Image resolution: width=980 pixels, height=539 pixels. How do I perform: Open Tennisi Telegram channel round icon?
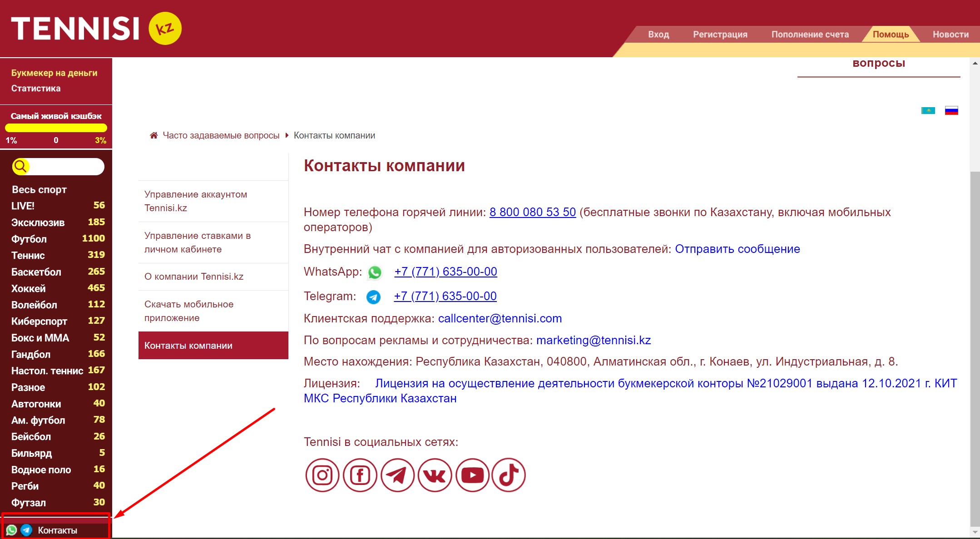pos(397,475)
